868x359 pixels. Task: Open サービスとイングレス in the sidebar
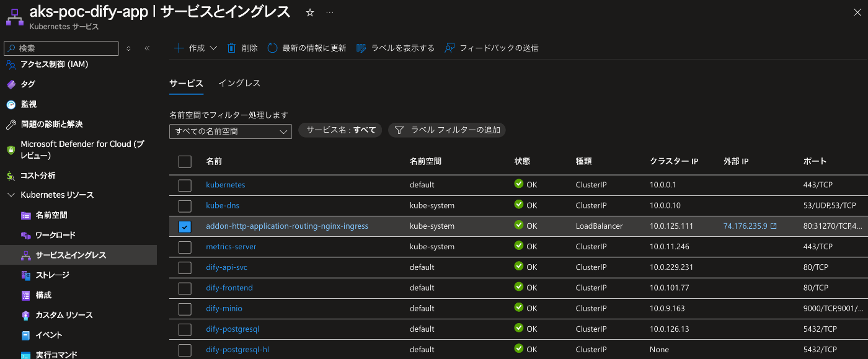pos(78,255)
